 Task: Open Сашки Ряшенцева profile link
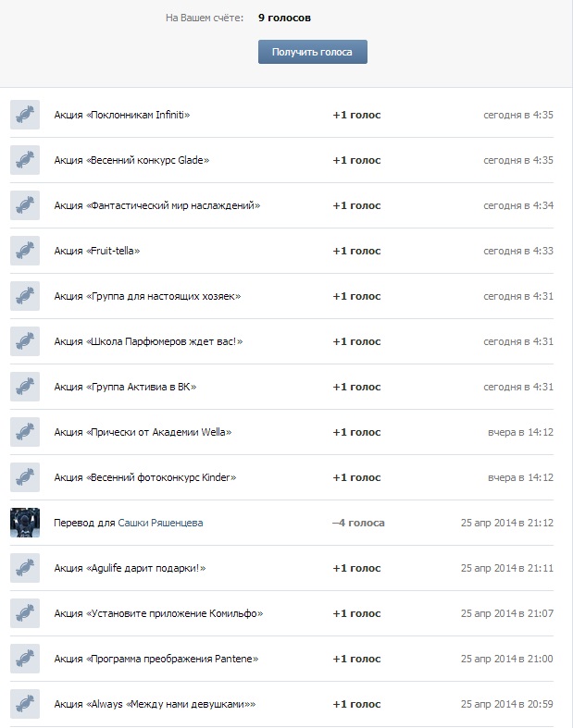[x=160, y=523]
